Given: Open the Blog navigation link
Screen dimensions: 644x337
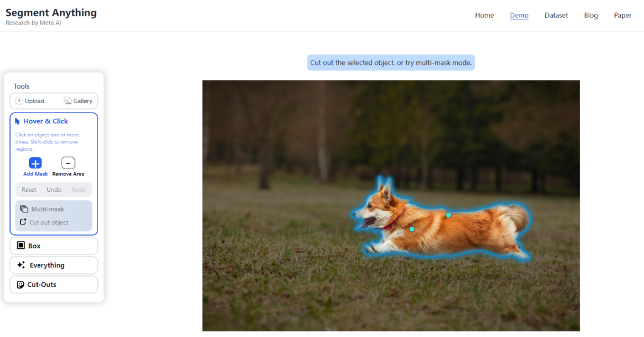Looking at the screenshot, I should coord(591,15).
